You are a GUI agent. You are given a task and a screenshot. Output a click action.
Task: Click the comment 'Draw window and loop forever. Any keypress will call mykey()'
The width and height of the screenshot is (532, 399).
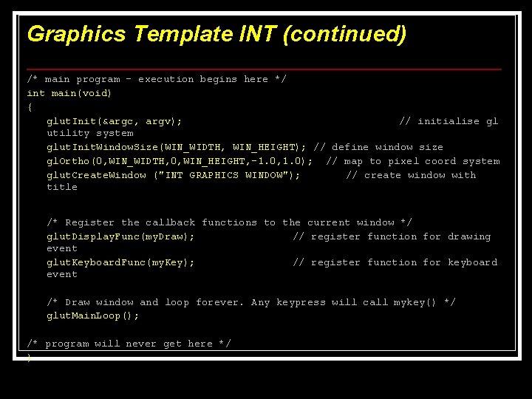click(251, 302)
